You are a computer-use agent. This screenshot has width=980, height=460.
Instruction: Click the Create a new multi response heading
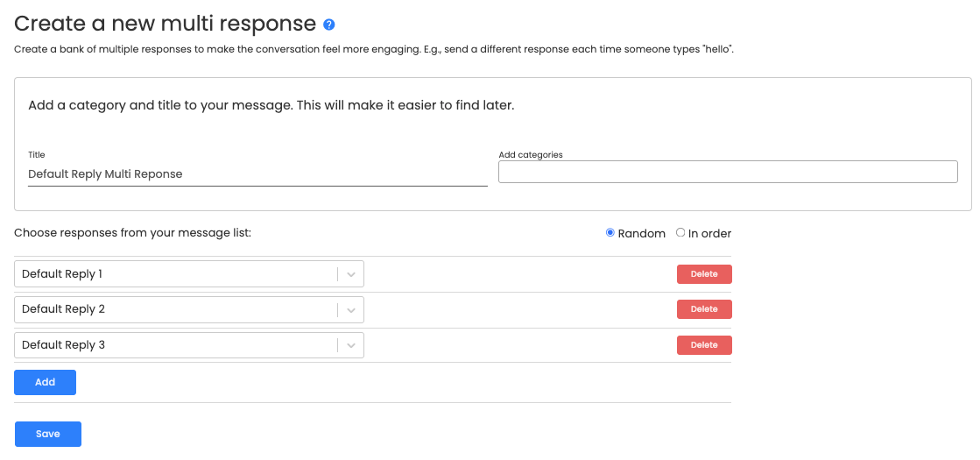(165, 24)
